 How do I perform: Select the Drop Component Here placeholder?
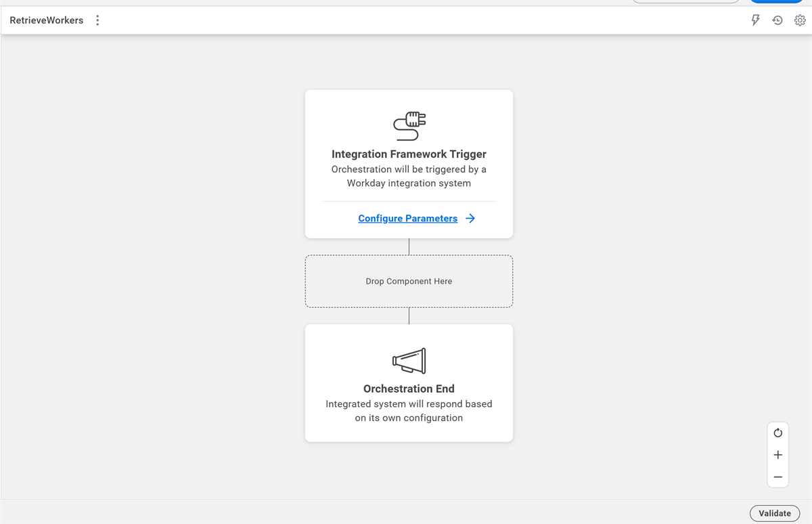pos(409,281)
